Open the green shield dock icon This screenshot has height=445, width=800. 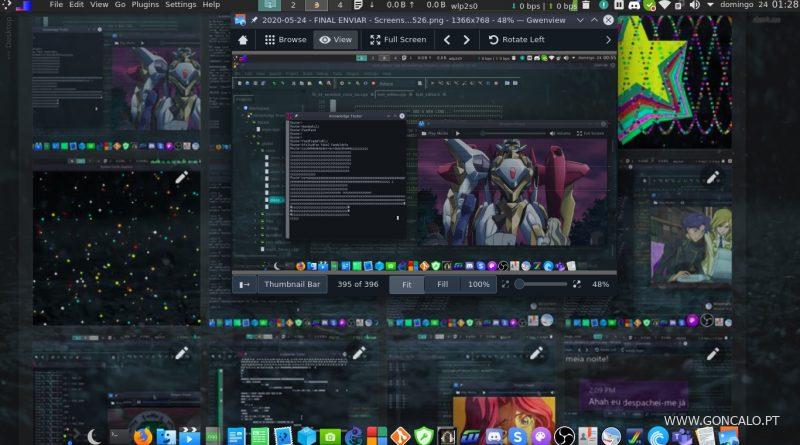coord(423,437)
